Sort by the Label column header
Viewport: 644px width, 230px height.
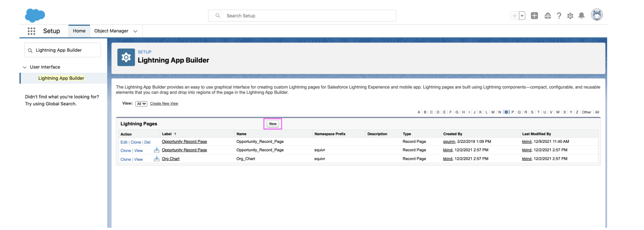click(167, 134)
